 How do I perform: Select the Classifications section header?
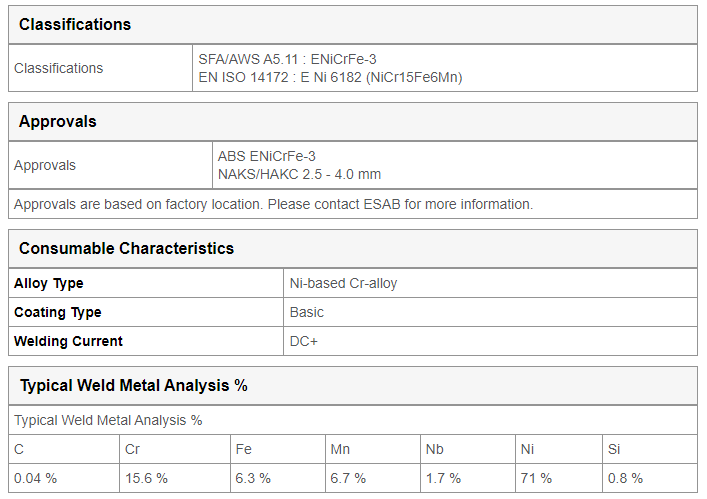point(75,24)
